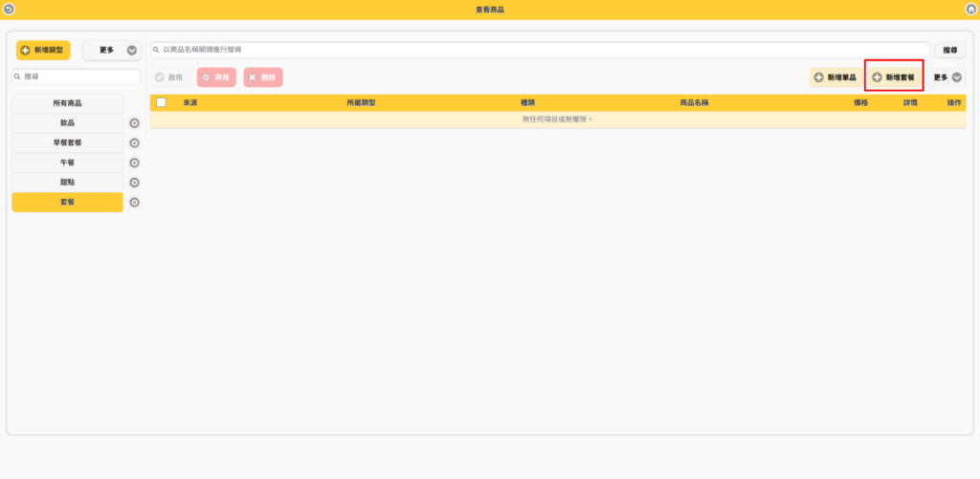Screen dimensions: 980x479
Task: Select the 飲品 category
Action: (x=67, y=123)
